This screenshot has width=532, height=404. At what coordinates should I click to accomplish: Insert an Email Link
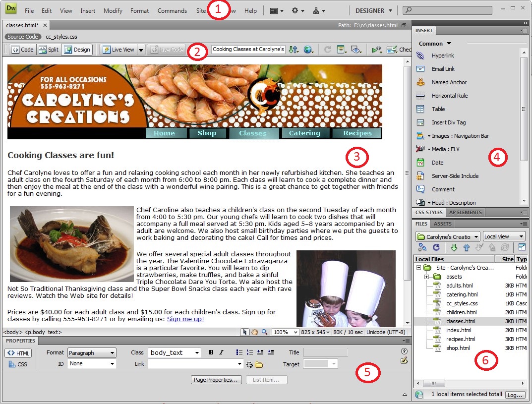(x=443, y=69)
